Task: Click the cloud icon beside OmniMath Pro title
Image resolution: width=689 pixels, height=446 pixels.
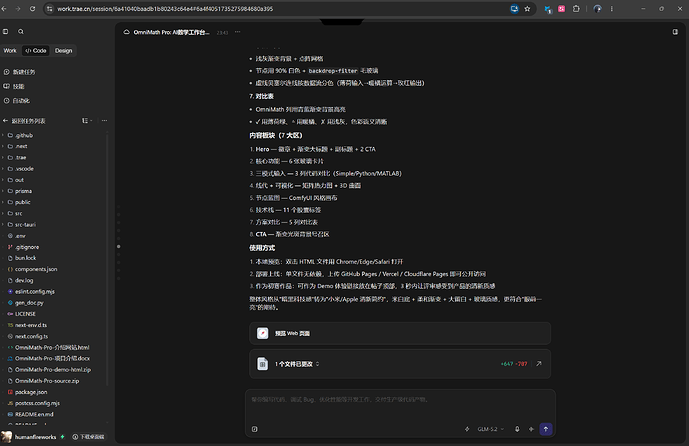Action: pyautogui.click(x=127, y=32)
